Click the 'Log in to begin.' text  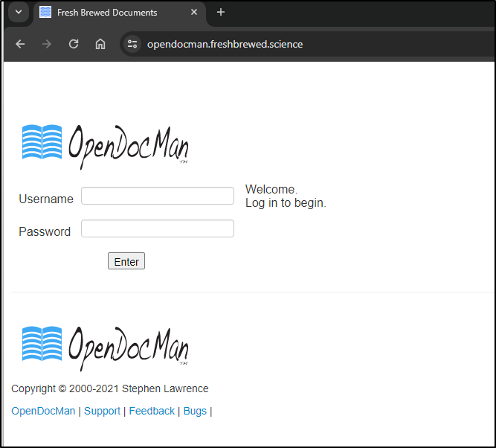click(x=286, y=203)
